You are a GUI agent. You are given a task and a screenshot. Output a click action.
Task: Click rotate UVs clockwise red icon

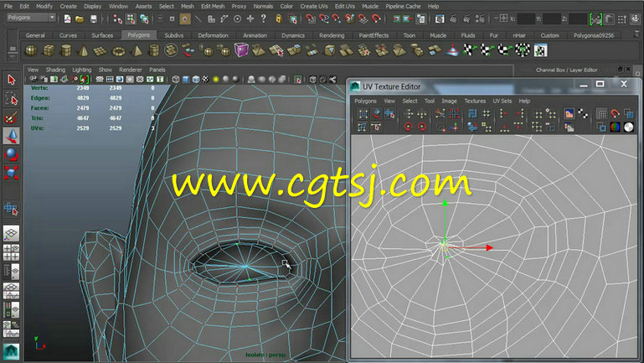tap(422, 127)
